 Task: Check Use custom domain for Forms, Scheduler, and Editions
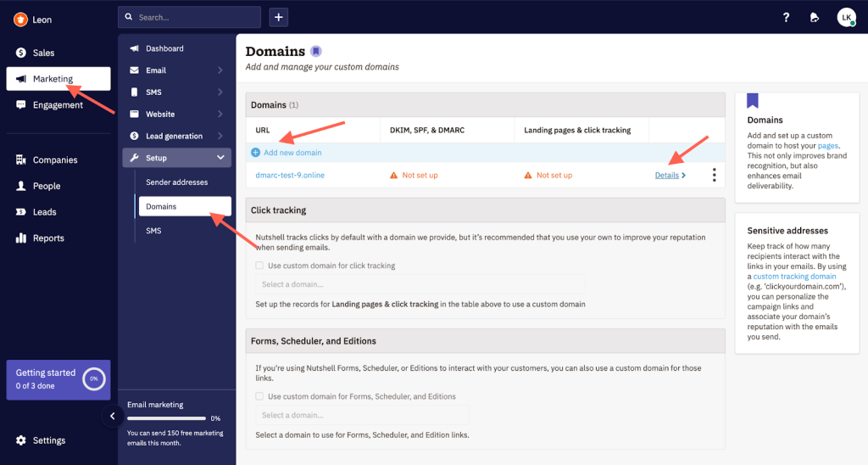click(260, 396)
